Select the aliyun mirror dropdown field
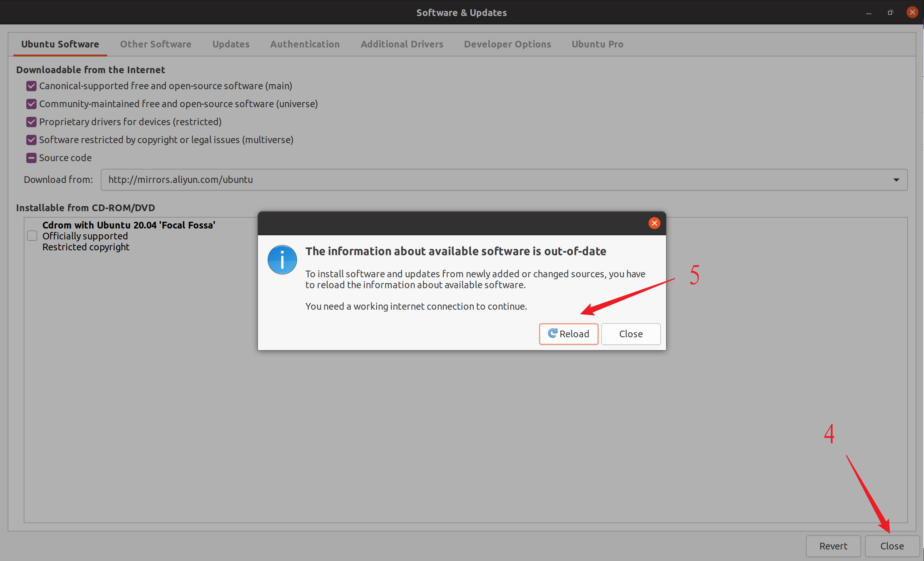The width and height of the screenshot is (924, 561). pos(504,179)
